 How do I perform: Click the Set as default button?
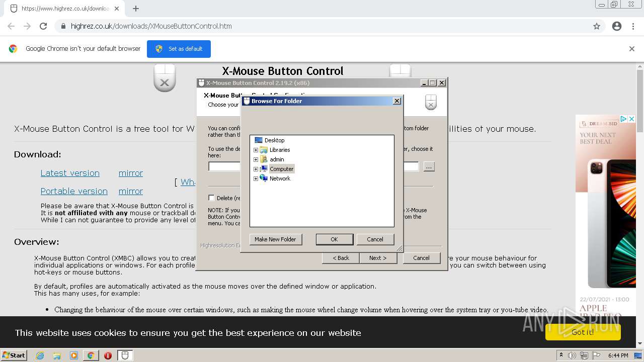(179, 49)
